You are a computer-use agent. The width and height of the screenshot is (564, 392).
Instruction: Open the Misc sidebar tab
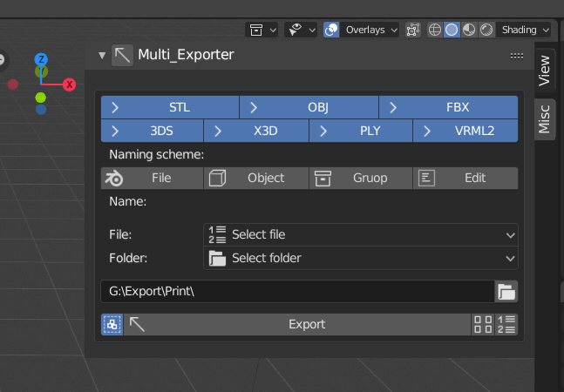[x=545, y=117]
